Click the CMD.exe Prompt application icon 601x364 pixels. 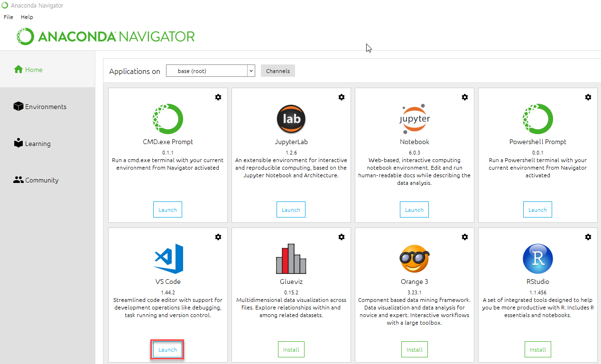point(168,119)
